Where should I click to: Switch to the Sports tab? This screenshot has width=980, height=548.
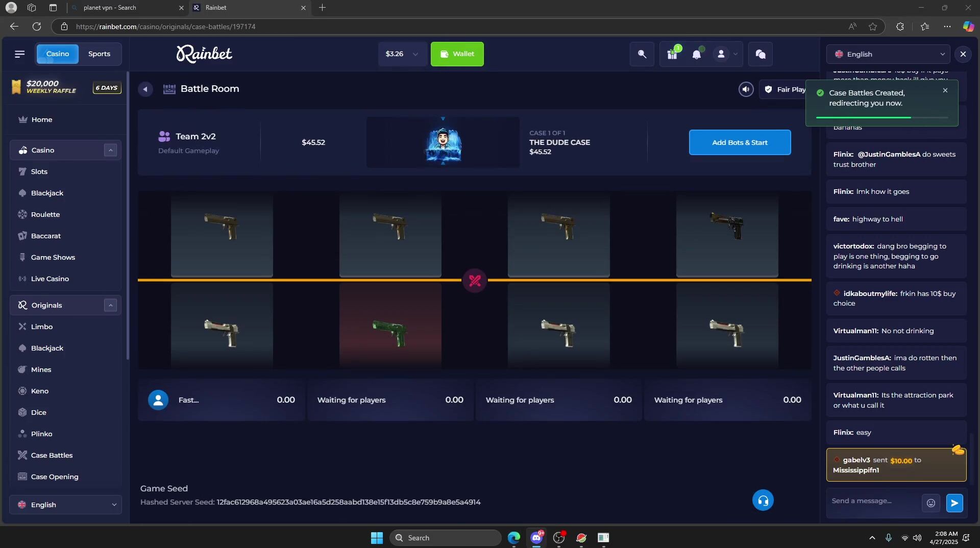click(x=99, y=54)
